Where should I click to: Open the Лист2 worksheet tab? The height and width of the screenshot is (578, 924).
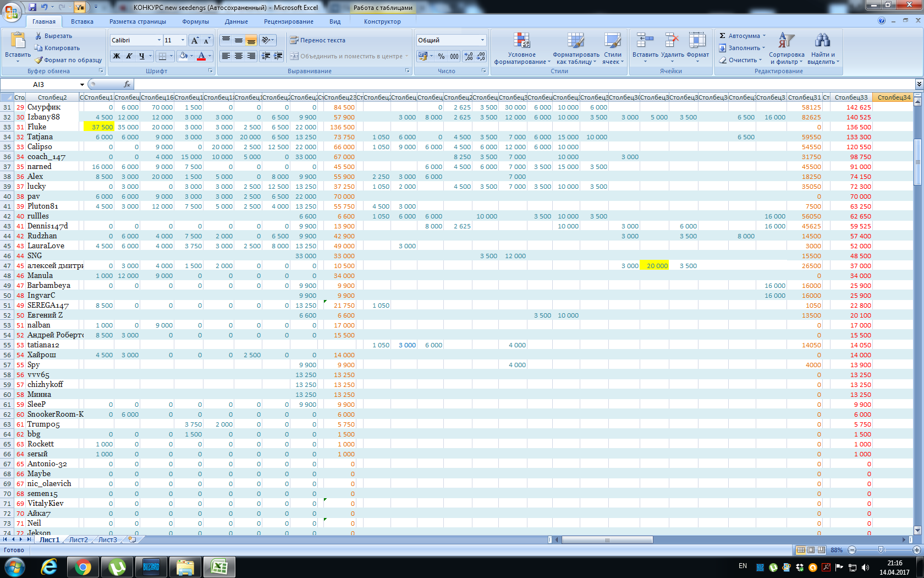pos(78,540)
